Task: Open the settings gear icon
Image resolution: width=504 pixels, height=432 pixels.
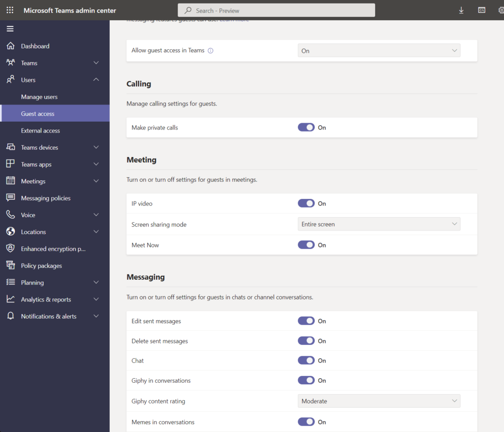Action: [501, 10]
